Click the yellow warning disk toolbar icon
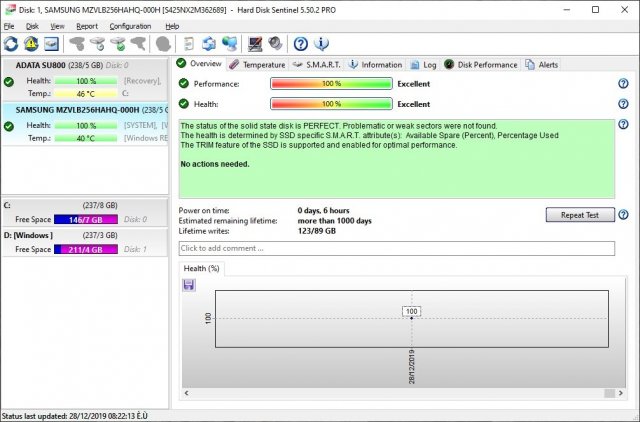Screen dimensions: 640x422 31,44
